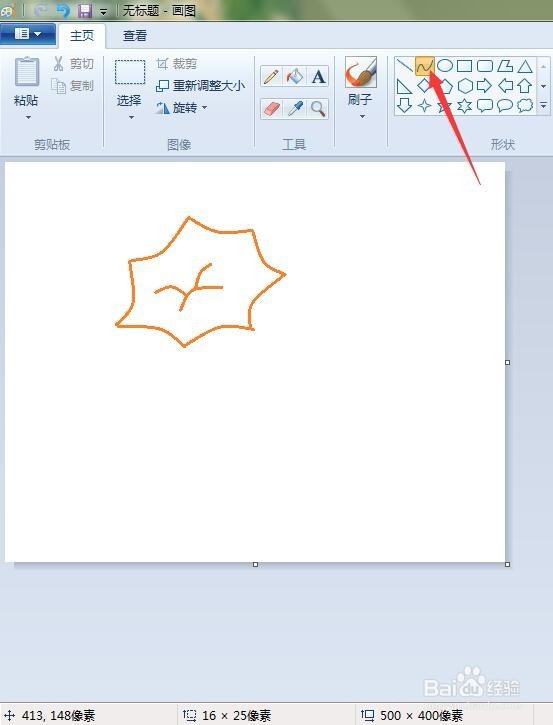Choose the Rounded rectangular callout shape
Image resolution: width=553 pixels, height=725 pixels.
coord(485,105)
